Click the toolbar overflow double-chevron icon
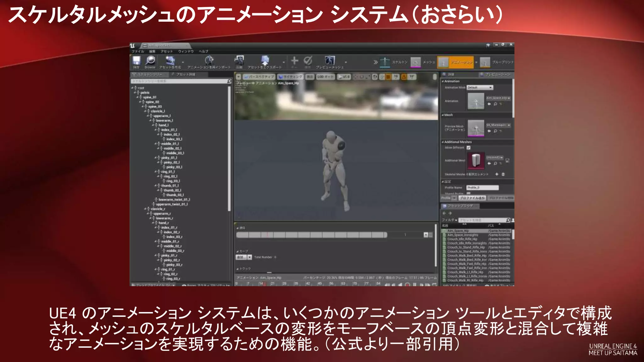This screenshot has height=362, width=644. (x=375, y=62)
